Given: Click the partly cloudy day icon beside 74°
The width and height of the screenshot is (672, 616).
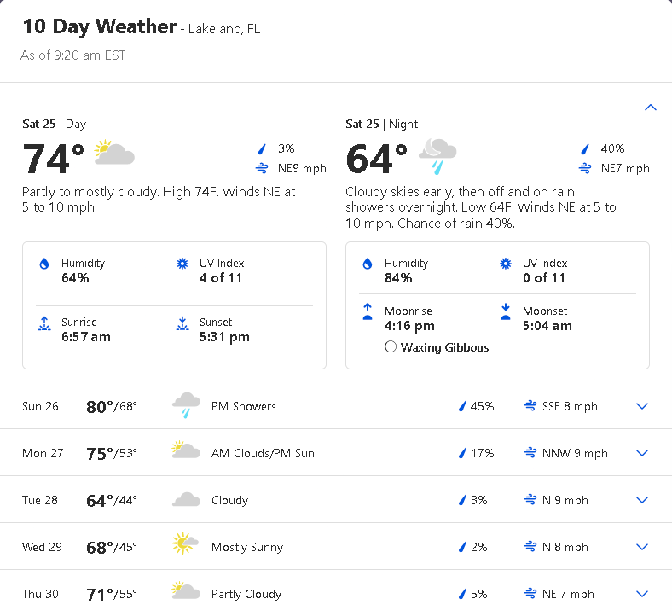Looking at the screenshot, I should coord(114,154).
